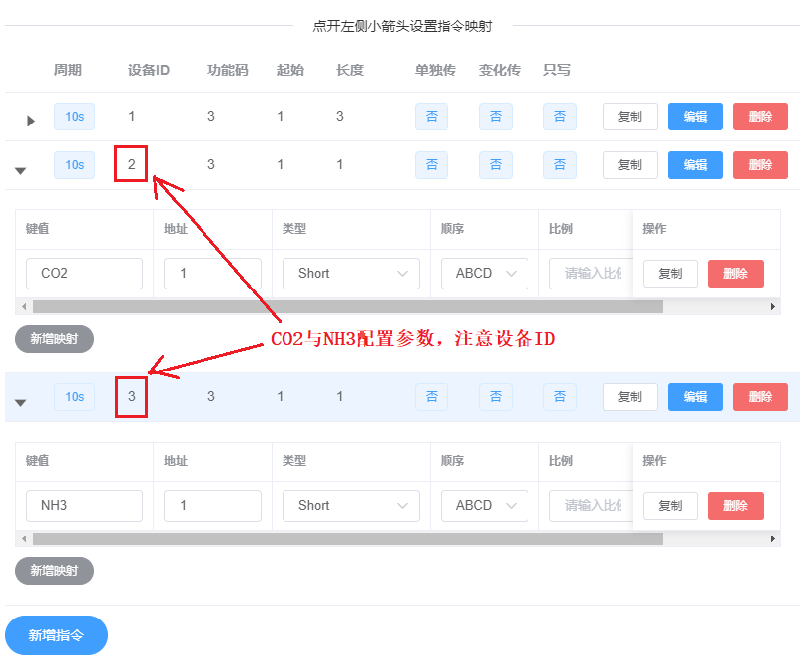Click 删除 button for device ID 2 row
812x660 pixels.
pos(760,165)
